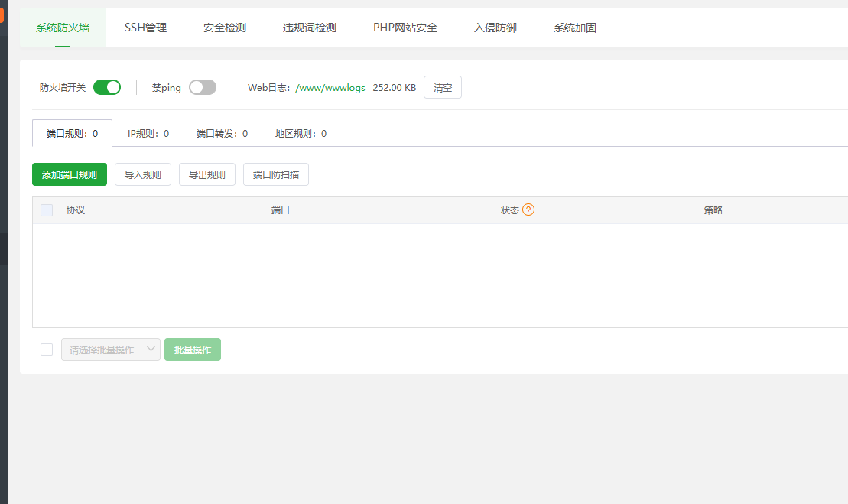Image resolution: width=848 pixels, height=504 pixels.
Task: Open the 端口转发 forwarding tab
Action: tap(223, 132)
